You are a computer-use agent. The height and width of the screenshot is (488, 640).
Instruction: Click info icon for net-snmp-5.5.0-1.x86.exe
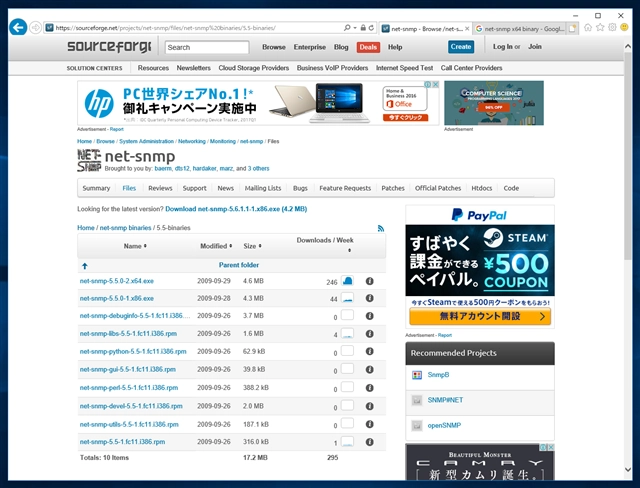tap(369, 298)
